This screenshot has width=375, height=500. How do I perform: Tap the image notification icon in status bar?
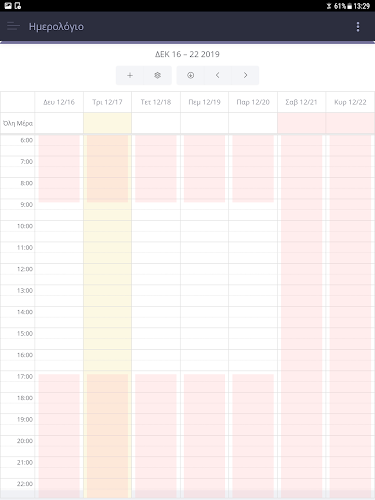[x=8, y=6]
